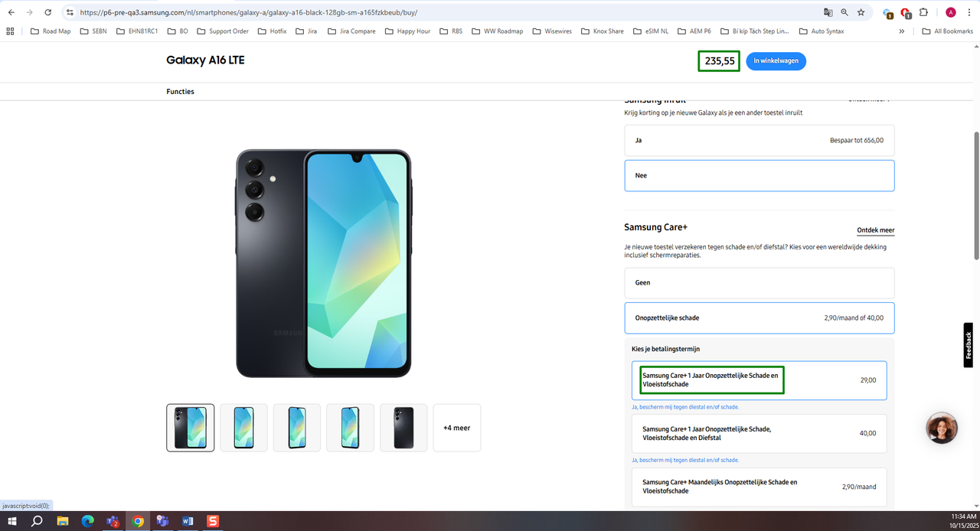
Task: Select Onopzettelijke schade Care+ option
Action: 759,318
